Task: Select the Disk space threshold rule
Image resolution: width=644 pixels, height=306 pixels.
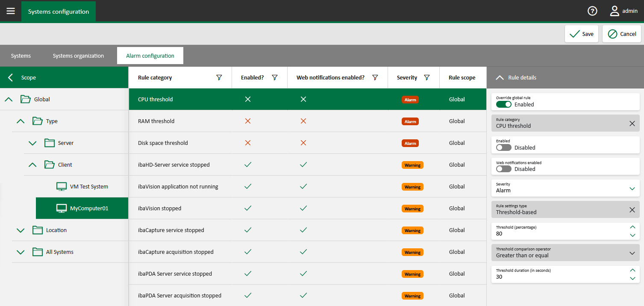Action: pos(308,143)
